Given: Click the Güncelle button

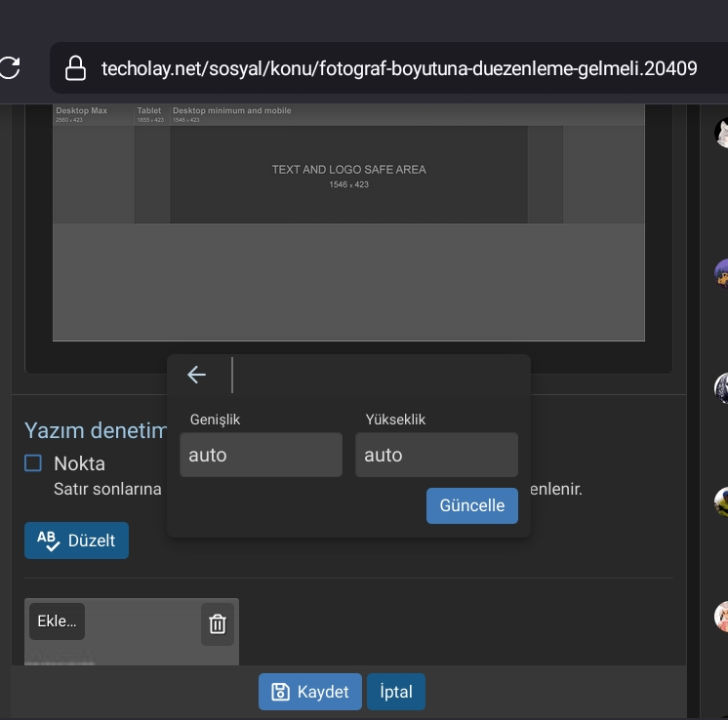Looking at the screenshot, I should [x=472, y=505].
